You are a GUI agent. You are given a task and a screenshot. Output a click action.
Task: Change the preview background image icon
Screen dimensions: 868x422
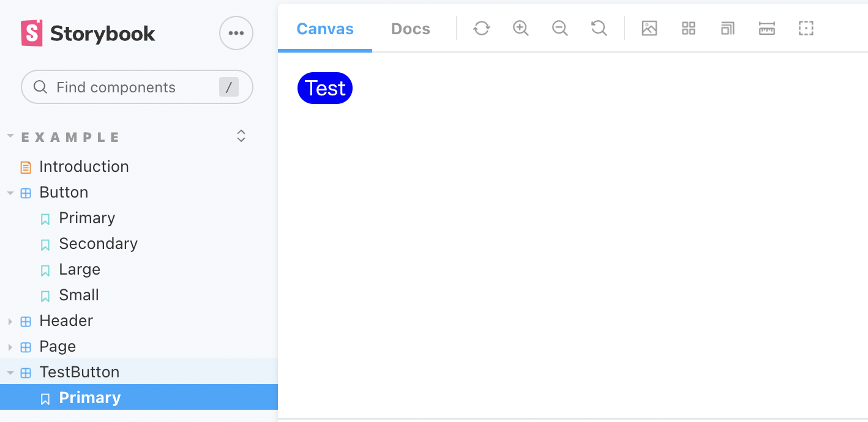click(649, 28)
